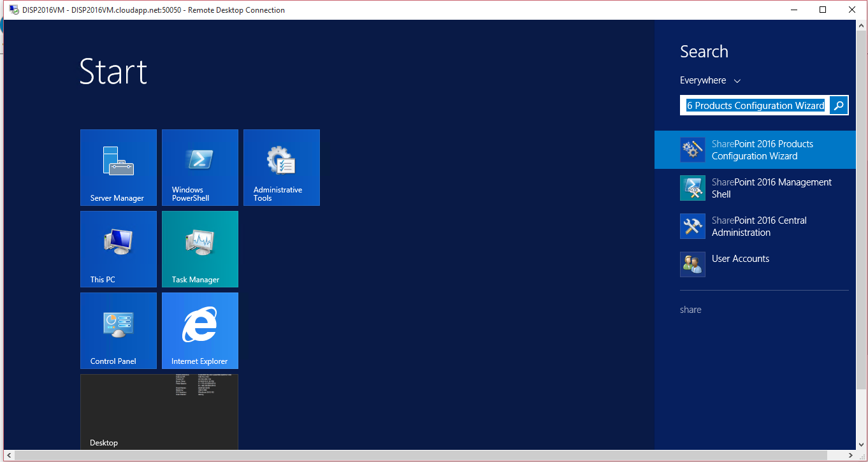
Task: Open the This PC tile
Action: pyautogui.click(x=119, y=249)
